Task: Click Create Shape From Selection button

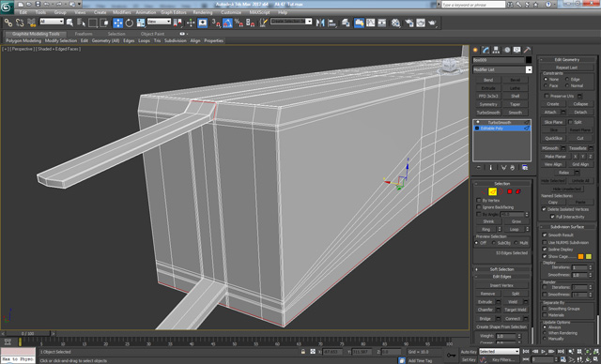Action: point(501,326)
